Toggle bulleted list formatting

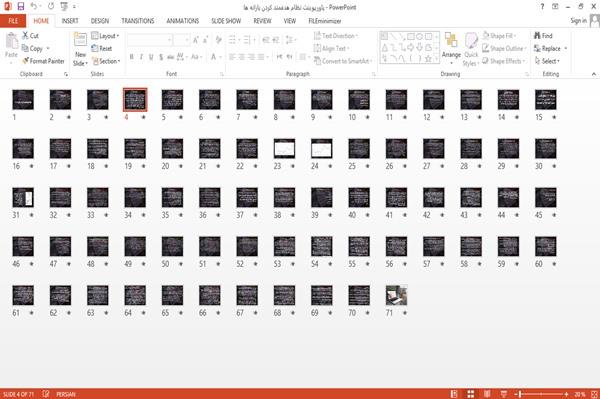tap(232, 39)
